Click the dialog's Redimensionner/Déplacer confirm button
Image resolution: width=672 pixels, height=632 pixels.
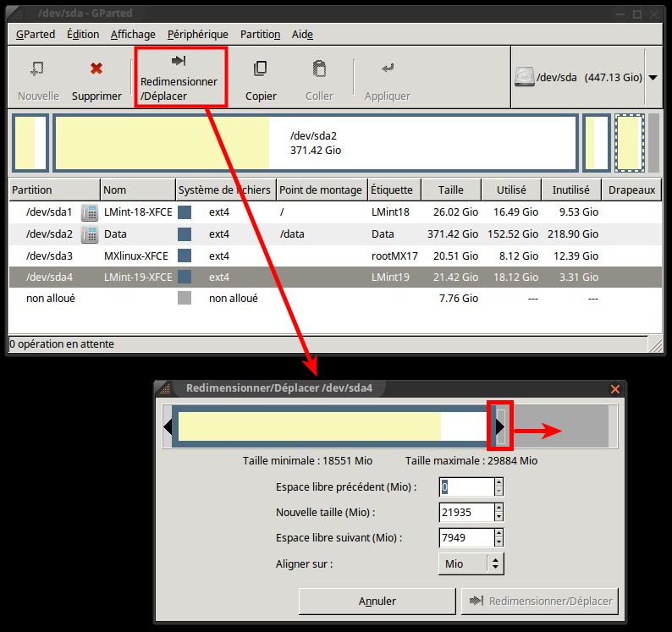(540, 602)
